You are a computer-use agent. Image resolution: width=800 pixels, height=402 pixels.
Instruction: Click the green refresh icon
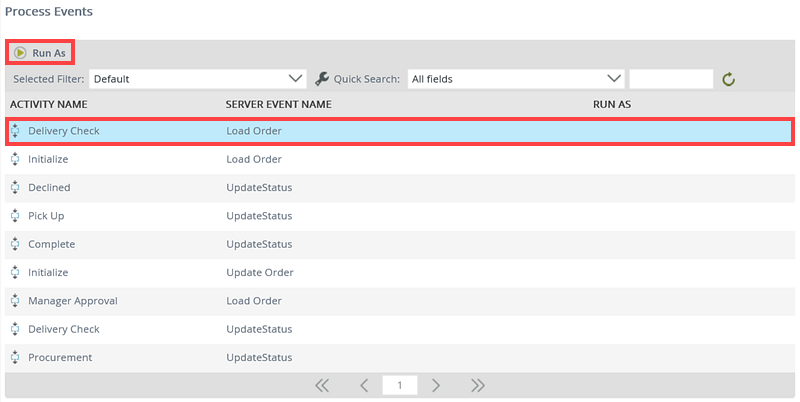pos(729,79)
